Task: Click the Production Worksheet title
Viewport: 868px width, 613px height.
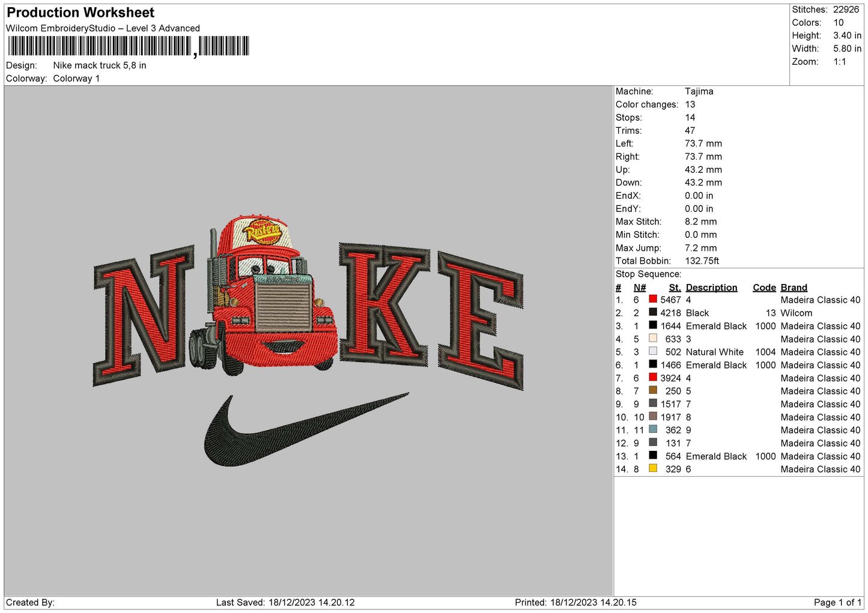Action: click(x=80, y=13)
